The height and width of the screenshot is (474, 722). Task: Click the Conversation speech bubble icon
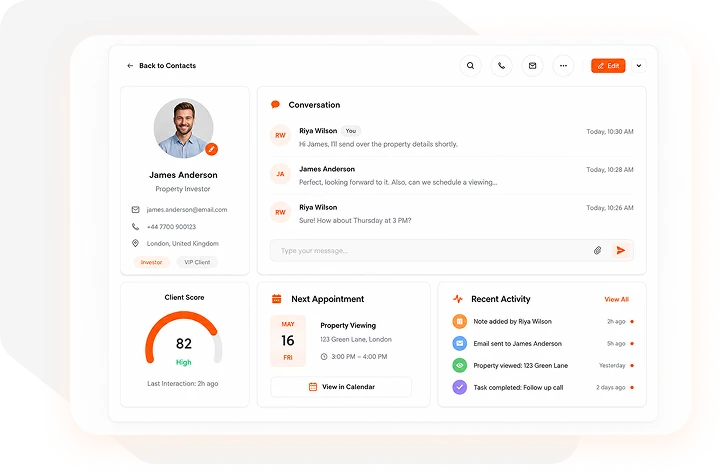(x=275, y=105)
